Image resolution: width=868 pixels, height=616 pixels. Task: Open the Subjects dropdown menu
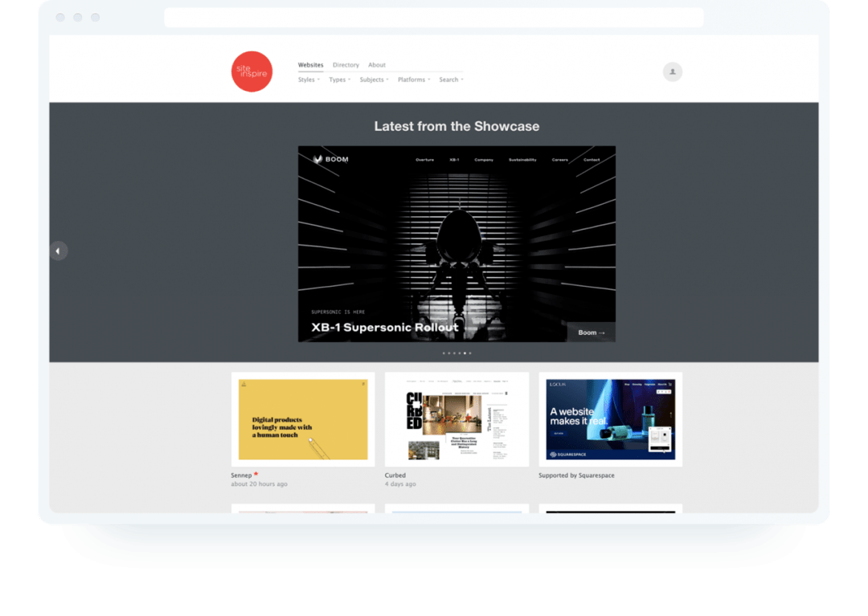pyautogui.click(x=375, y=80)
